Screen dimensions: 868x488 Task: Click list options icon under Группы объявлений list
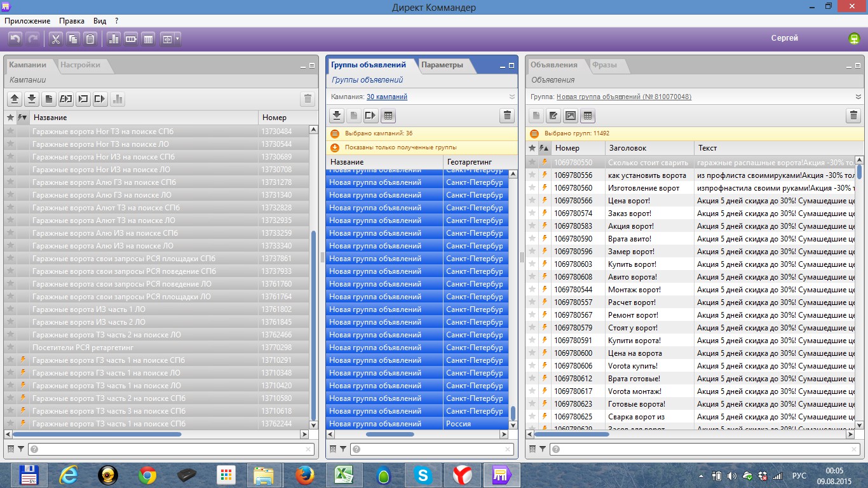point(332,449)
